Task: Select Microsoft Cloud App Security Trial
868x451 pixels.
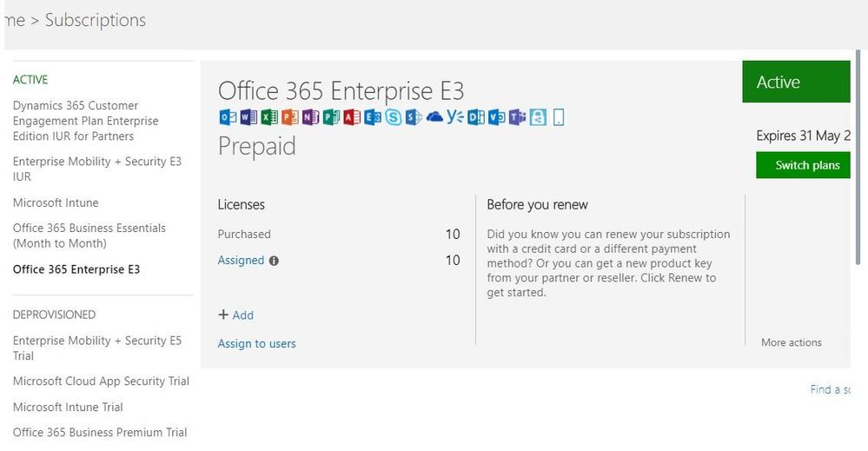Action: (101, 381)
